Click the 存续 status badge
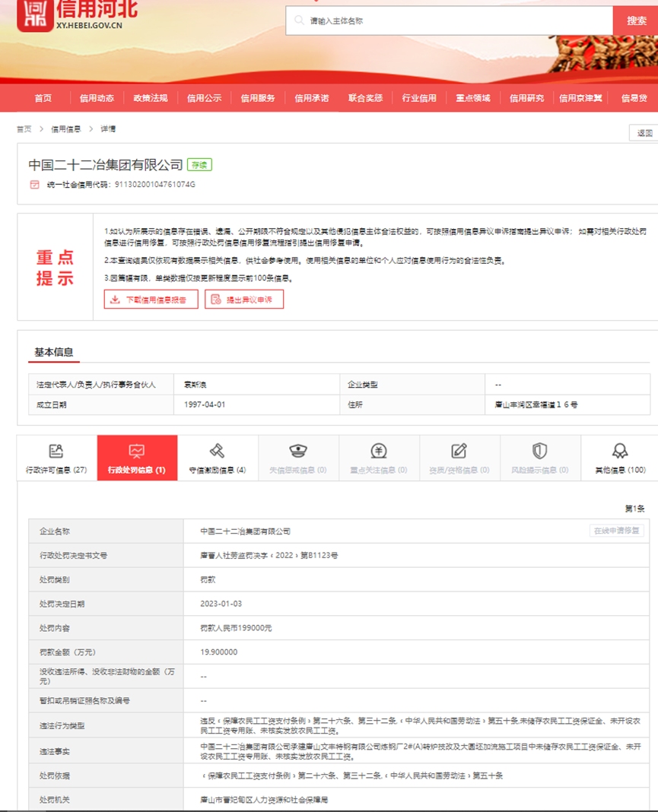Viewport: 658px width, 812px height. pyautogui.click(x=199, y=165)
